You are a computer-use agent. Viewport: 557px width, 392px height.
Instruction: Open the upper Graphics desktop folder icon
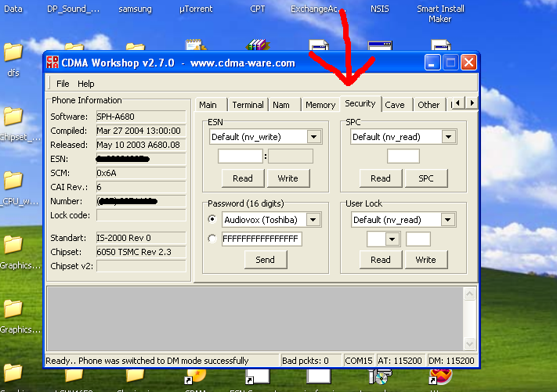(x=13, y=245)
